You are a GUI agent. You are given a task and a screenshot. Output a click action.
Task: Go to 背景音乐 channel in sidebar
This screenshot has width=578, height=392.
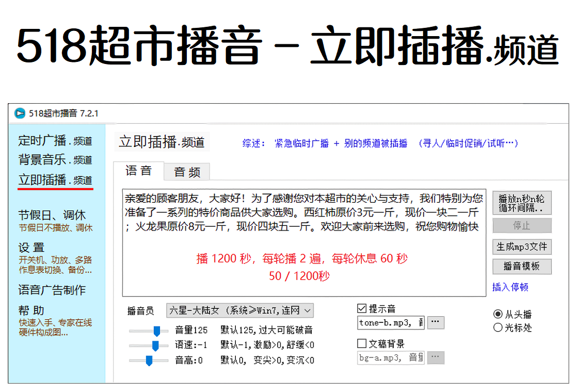click(55, 159)
